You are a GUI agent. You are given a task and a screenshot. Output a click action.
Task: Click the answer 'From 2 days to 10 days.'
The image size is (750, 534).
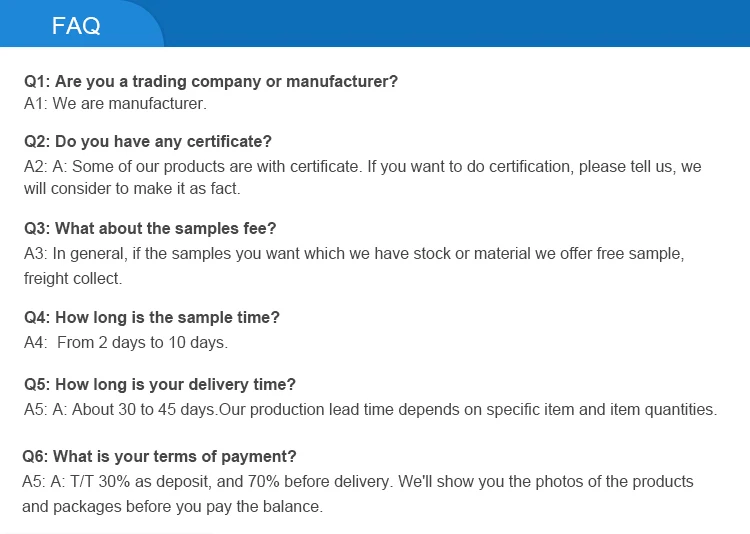pos(142,342)
